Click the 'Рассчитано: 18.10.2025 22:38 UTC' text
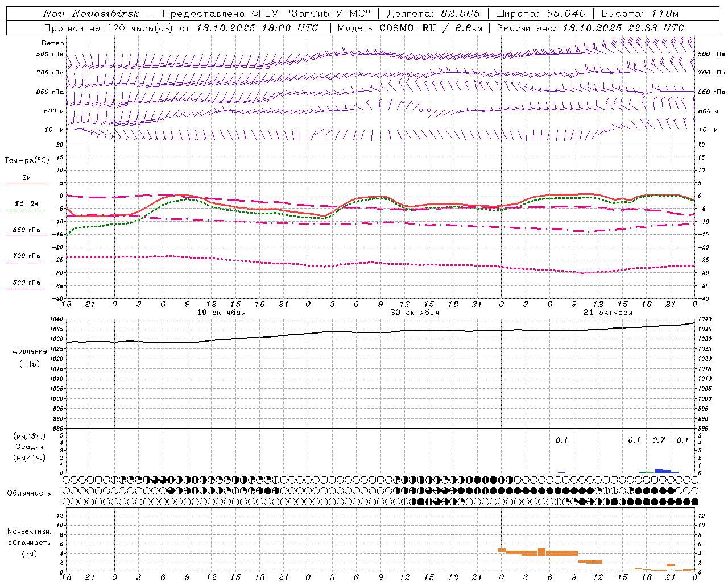Viewport: 728px width, 582px height. pyautogui.click(x=590, y=28)
